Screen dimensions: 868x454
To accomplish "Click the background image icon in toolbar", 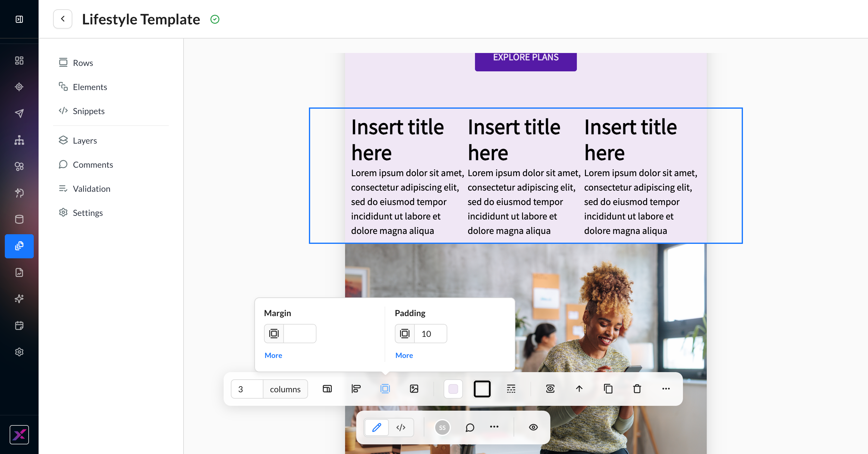I will pyautogui.click(x=414, y=389).
